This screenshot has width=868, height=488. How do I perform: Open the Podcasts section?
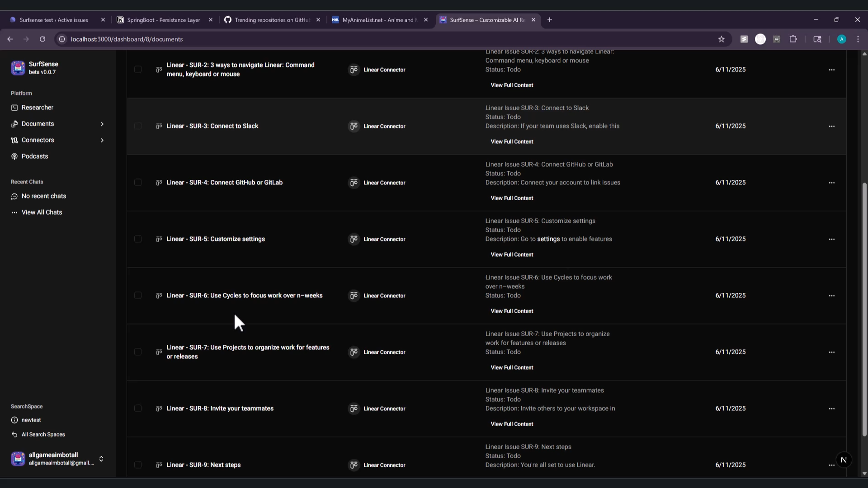[x=34, y=156]
